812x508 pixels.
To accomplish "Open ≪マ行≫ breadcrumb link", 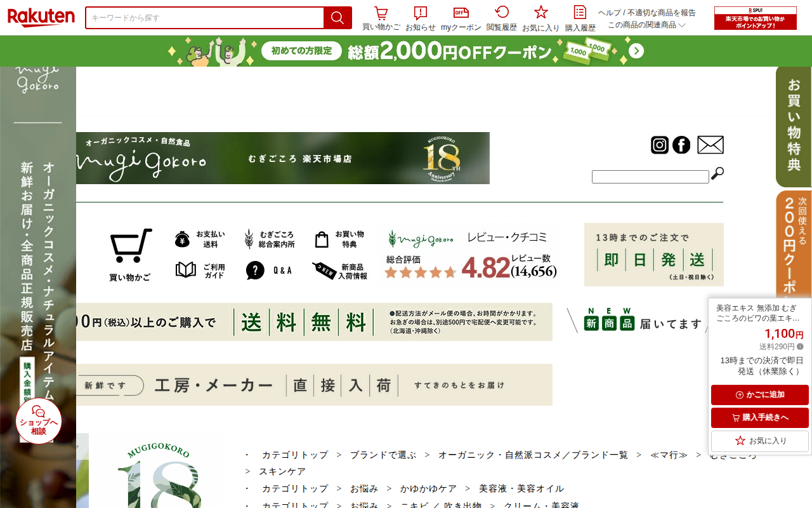I will tap(669, 455).
